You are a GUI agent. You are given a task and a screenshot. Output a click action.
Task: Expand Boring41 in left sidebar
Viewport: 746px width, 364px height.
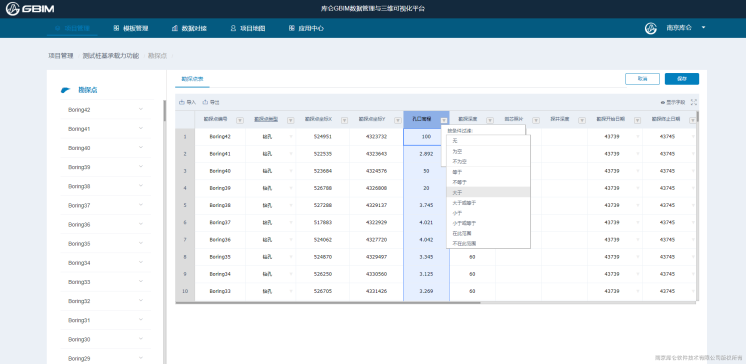(141, 128)
